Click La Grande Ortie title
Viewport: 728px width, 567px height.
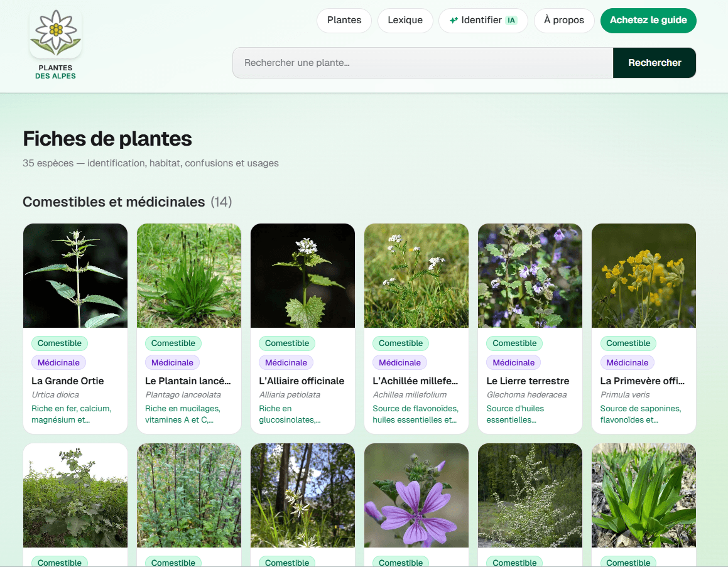(68, 381)
